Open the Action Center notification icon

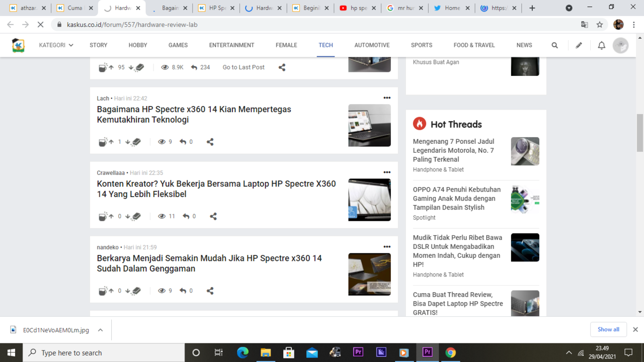click(x=628, y=353)
